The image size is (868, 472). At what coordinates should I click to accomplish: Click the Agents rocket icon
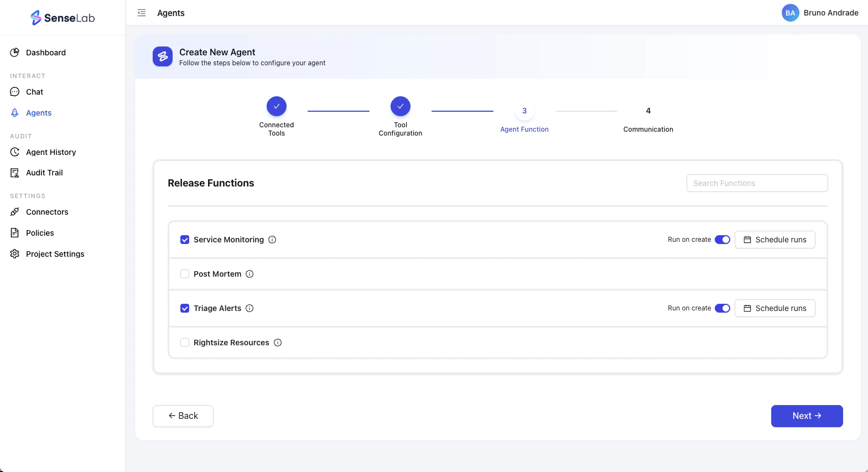[15, 113]
